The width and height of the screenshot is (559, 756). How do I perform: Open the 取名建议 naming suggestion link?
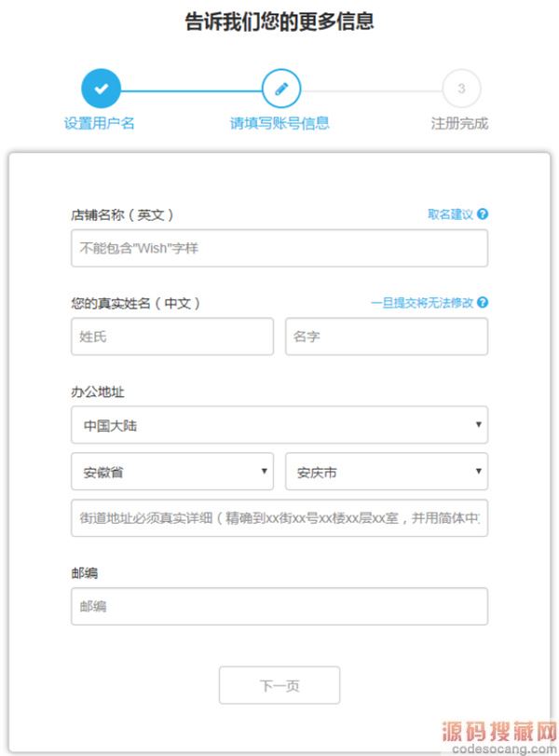click(450, 214)
